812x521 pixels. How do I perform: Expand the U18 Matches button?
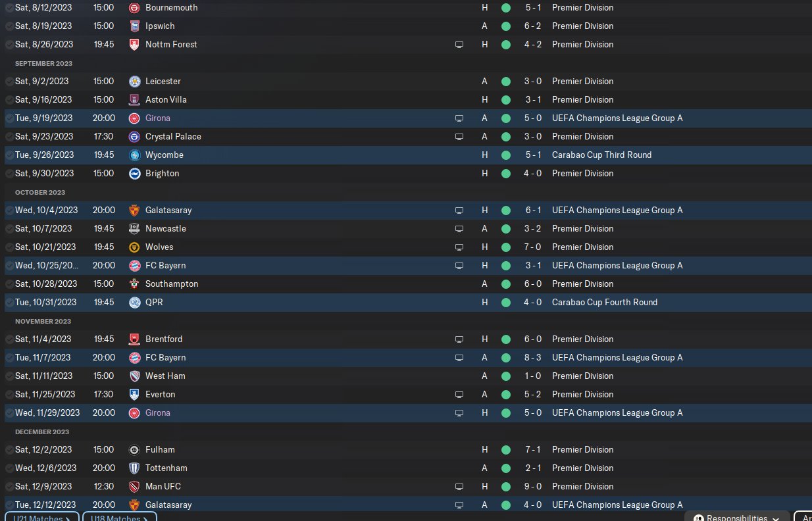click(119, 518)
